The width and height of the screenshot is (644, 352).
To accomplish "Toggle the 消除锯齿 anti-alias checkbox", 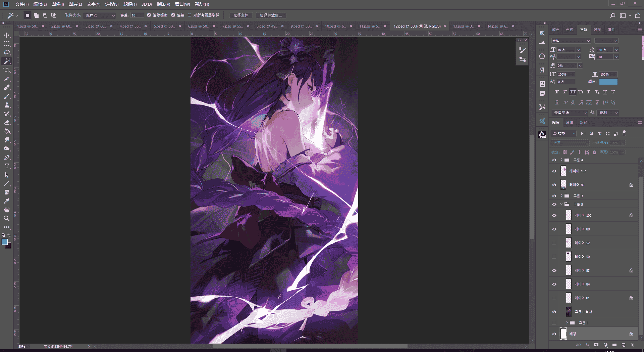I will tap(149, 15).
